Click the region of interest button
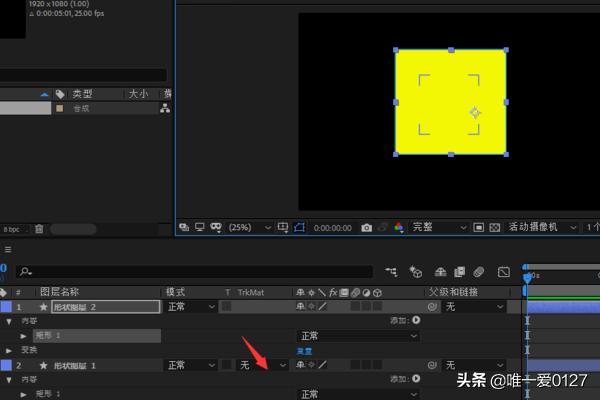 (478, 228)
